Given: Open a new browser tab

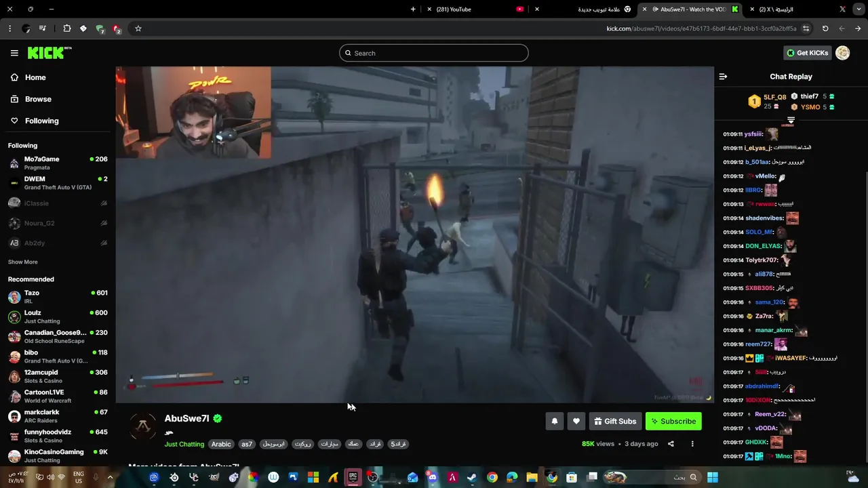Looking at the screenshot, I should [x=413, y=9].
